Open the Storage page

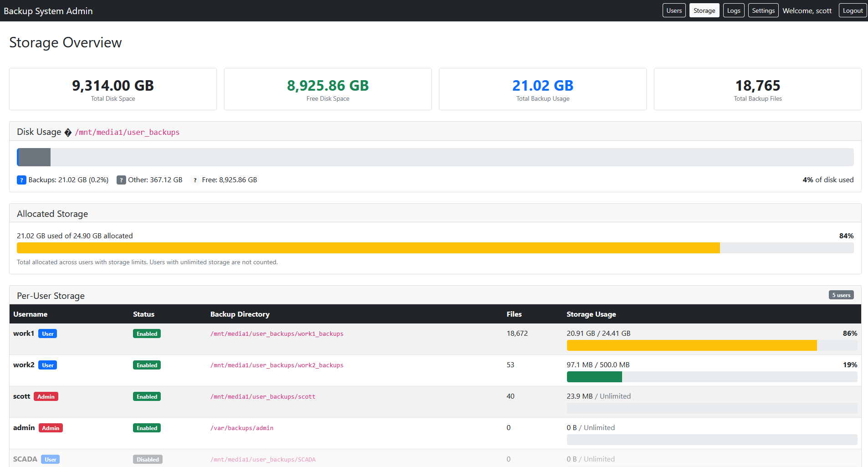click(704, 10)
